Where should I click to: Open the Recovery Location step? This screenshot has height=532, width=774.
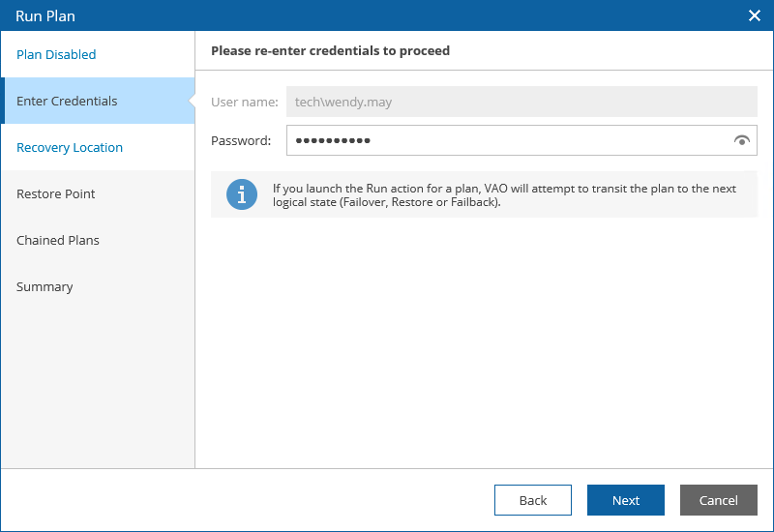coord(70,148)
